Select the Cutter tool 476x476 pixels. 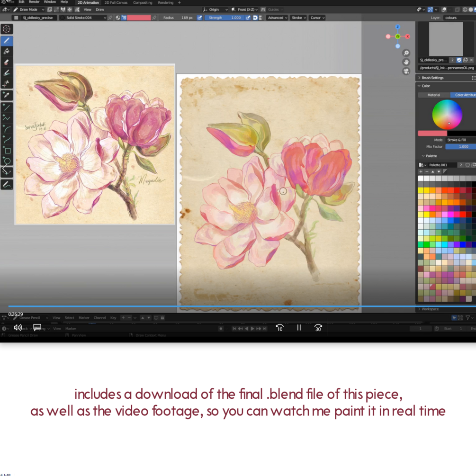(6, 83)
